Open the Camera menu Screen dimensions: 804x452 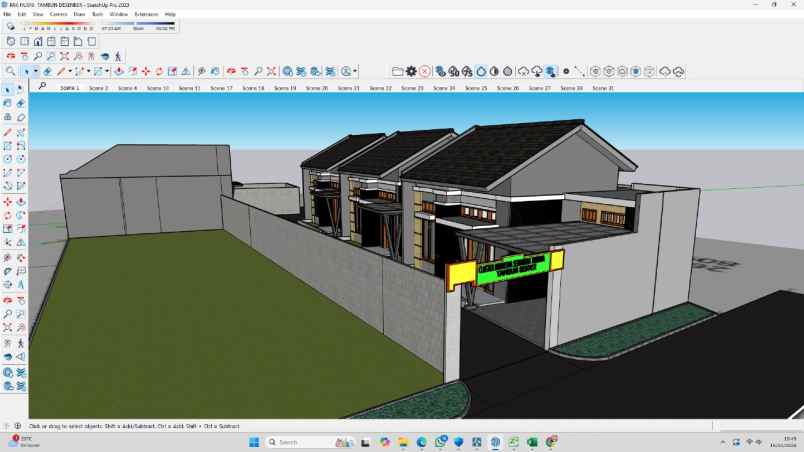coord(58,15)
